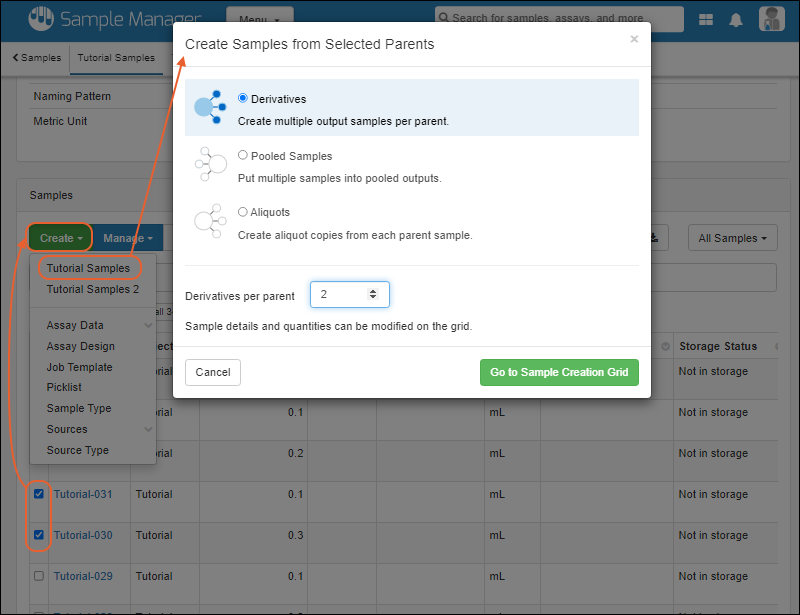Screen dimensions: 800x615
Task: Uncheck the Tutorial-031 row checkbox
Action: click(39, 494)
